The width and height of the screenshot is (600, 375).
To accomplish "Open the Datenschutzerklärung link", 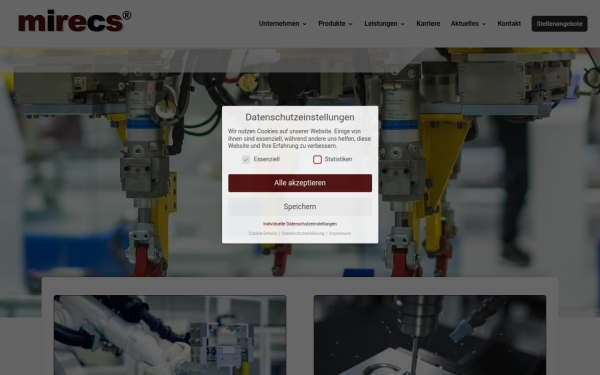I will click(x=303, y=233).
